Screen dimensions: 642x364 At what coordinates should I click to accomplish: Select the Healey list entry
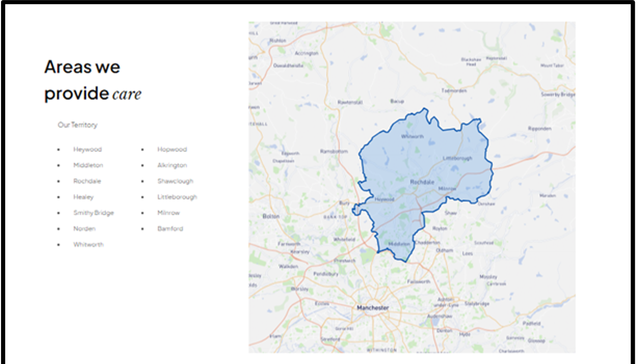[x=83, y=197]
